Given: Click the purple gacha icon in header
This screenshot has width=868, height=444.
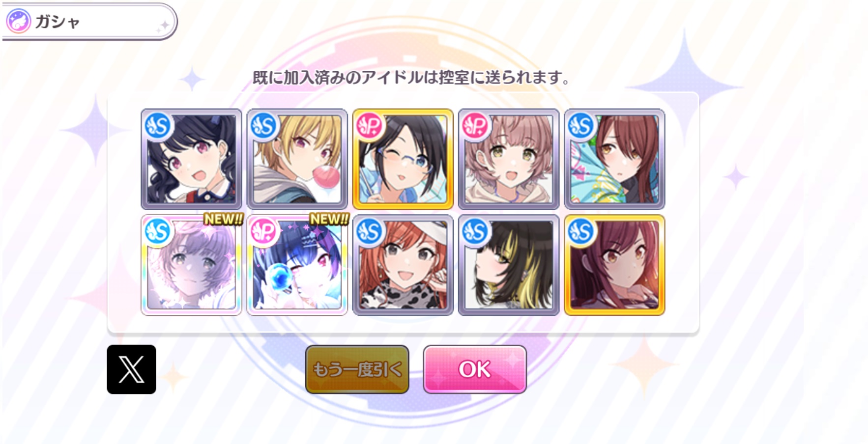Looking at the screenshot, I should [19, 22].
